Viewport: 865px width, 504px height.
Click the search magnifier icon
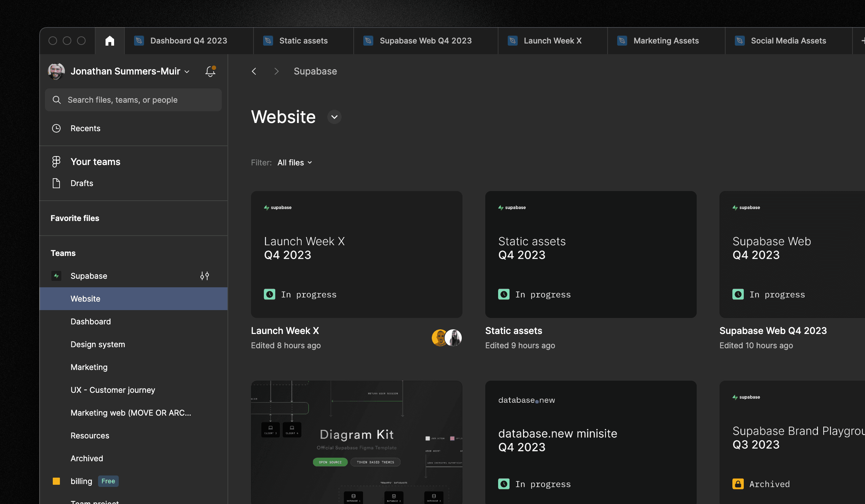[56, 100]
